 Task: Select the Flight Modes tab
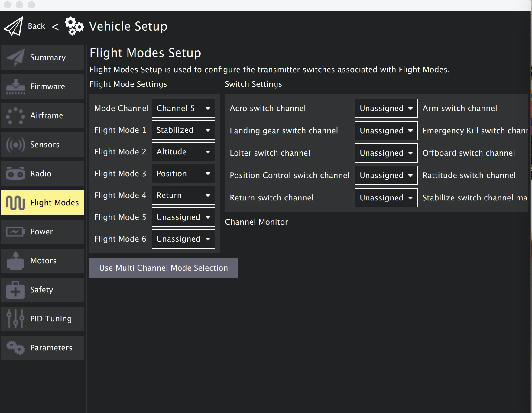[43, 203]
